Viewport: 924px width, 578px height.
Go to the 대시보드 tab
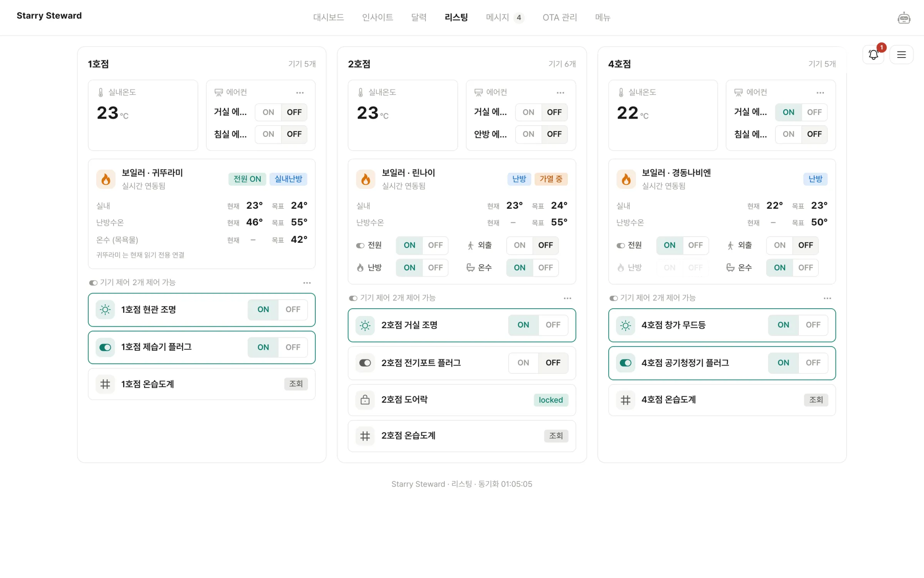tap(328, 17)
